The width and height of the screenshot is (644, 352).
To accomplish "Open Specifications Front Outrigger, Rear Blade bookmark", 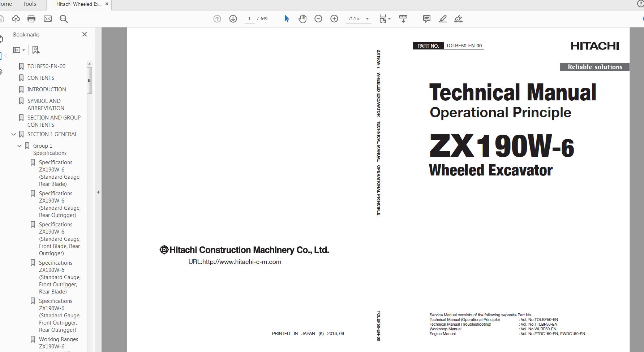I will [x=60, y=277].
